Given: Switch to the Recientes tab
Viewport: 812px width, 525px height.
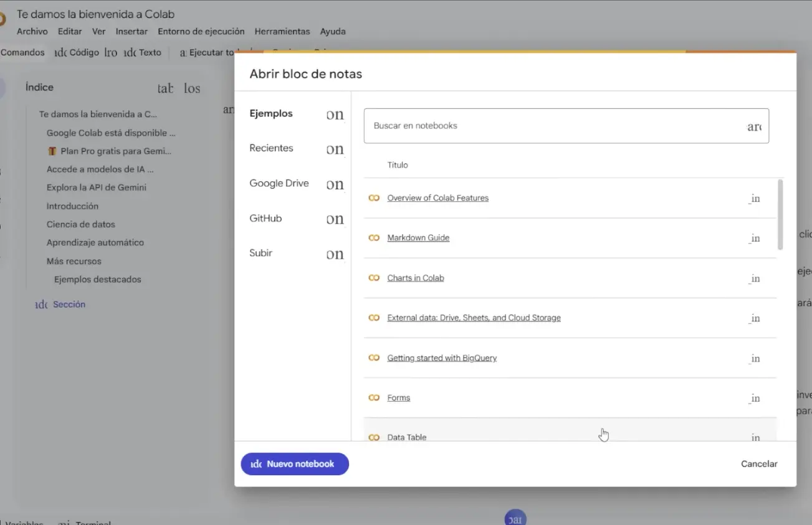Looking at the screenshot, I should 271,148.
